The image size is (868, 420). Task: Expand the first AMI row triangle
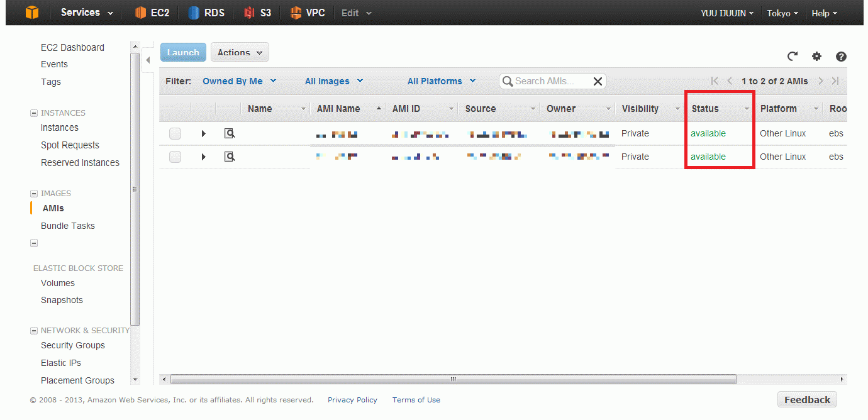(x=203, y=133)
